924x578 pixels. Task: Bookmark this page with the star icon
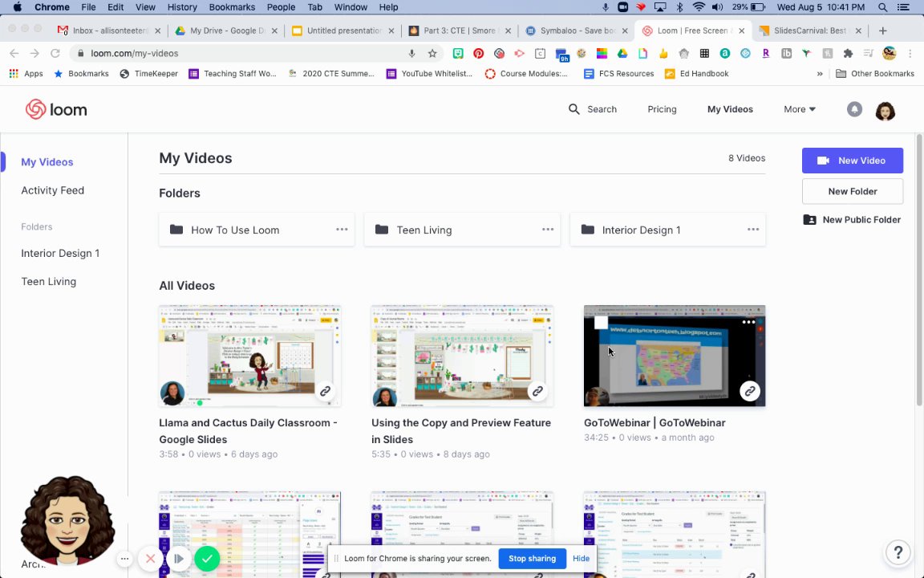[x=432, y=53]
